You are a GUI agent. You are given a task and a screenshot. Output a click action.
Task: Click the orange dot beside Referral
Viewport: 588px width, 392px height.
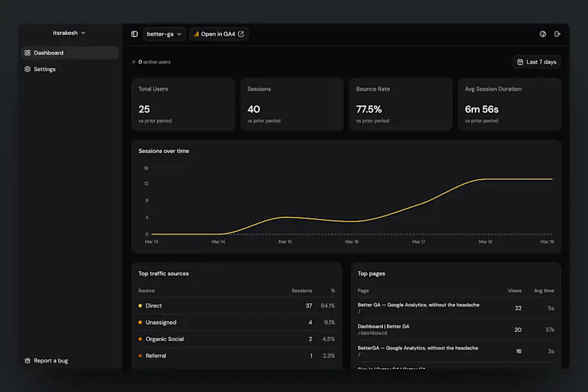(140, 355)
